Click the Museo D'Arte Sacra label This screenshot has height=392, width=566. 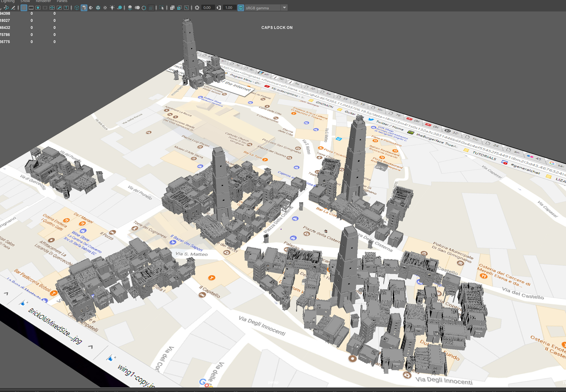pos(188,152)
